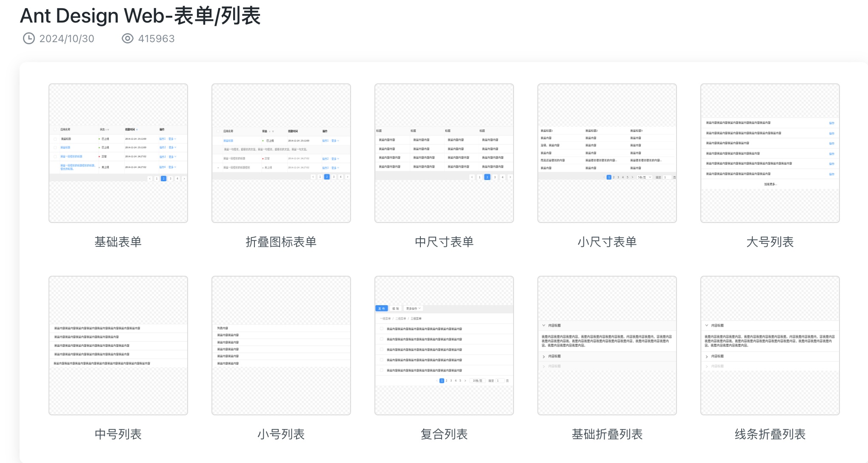
Task: Click the 基础表单 caption label
Action: click(118, 242)
